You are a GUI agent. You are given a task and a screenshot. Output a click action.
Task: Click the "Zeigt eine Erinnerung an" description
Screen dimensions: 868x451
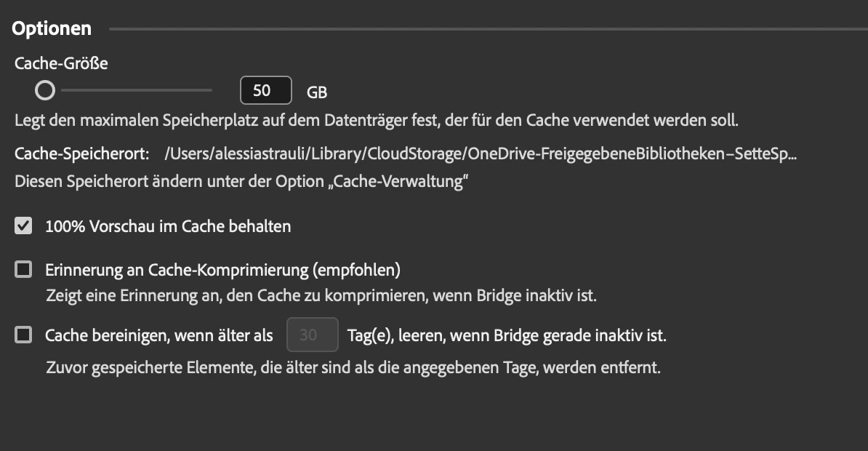tap(321, 296)
